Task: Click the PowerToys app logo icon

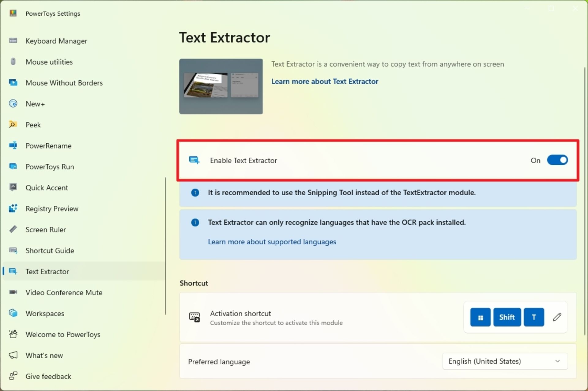Action: pos(13,13)
